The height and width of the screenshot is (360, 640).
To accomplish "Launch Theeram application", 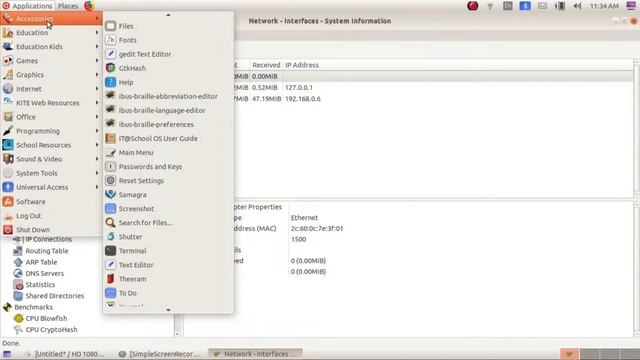I will point(168,279).
